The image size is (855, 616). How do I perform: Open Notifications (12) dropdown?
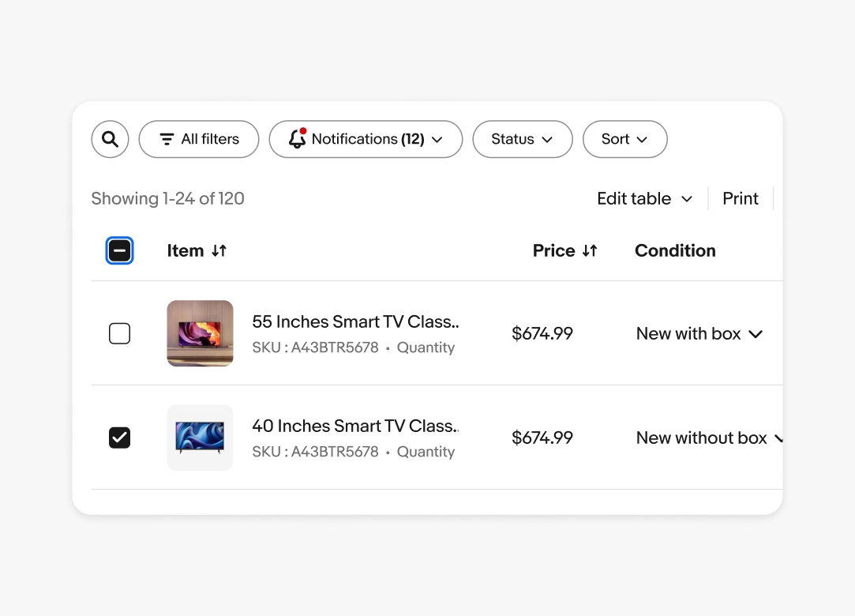[x=366, y=139]
